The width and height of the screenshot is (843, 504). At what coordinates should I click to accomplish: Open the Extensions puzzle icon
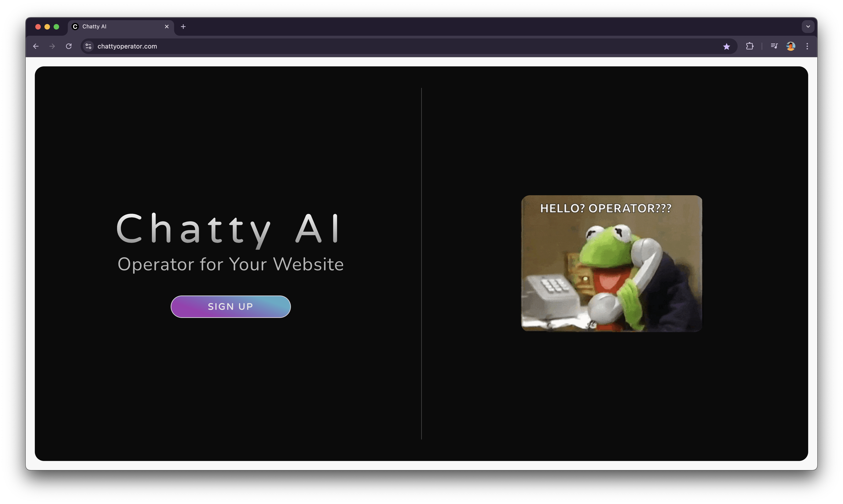coord(750,46)
